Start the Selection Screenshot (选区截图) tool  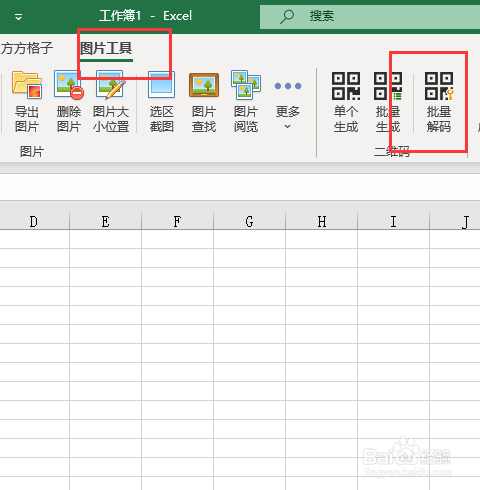coord(161,102)
